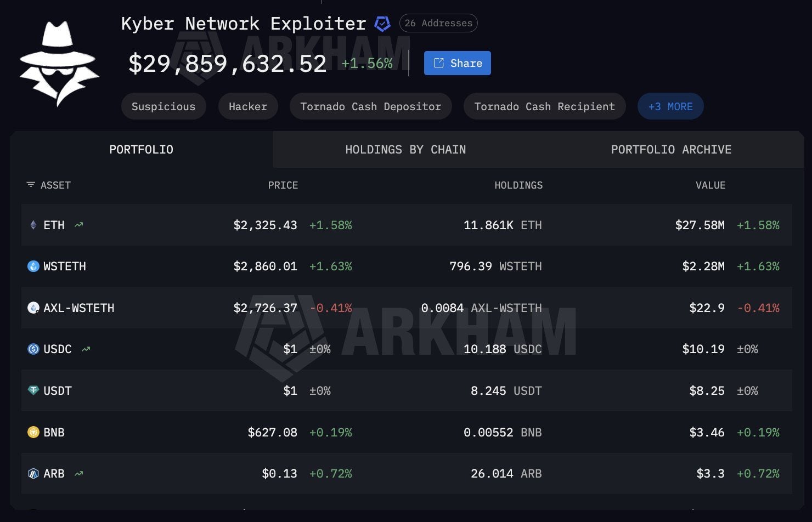The height and width of the screenshot is (522, 812).
Task: Open the ASSET column filter
Action: (30, 185)
